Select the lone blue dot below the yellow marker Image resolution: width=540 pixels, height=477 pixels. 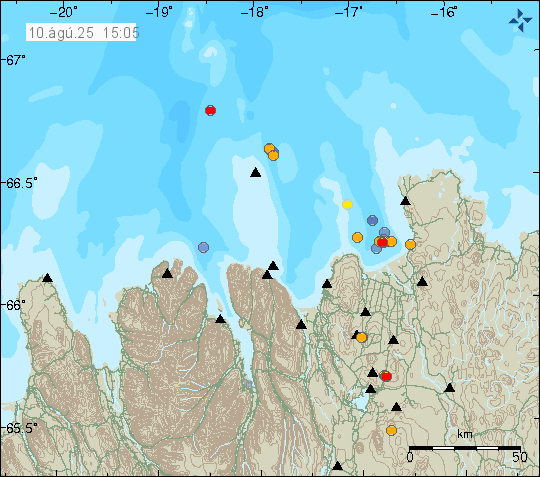(x=372, y=220)
